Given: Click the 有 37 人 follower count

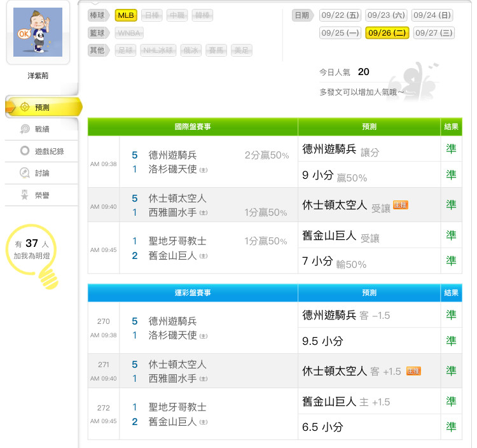Looking at the screenshot, I should (32, 244).
